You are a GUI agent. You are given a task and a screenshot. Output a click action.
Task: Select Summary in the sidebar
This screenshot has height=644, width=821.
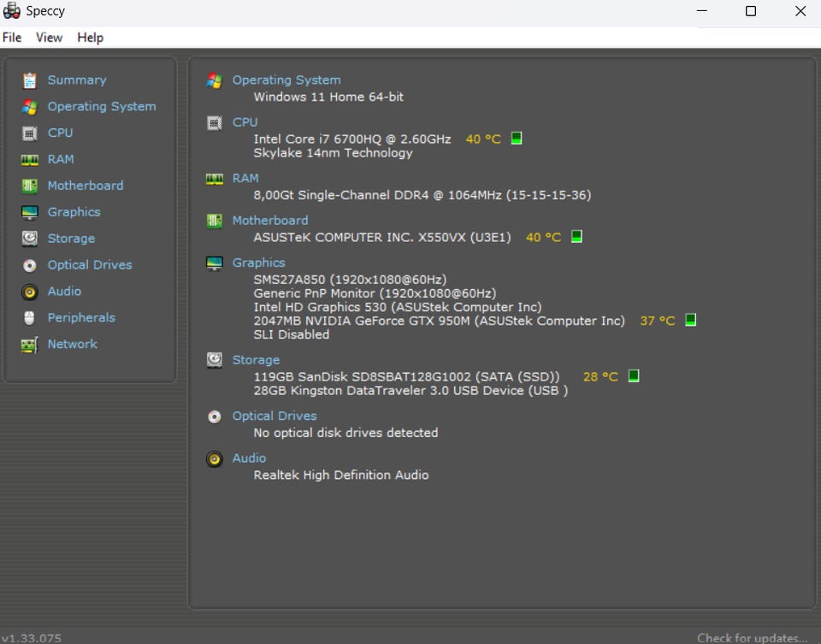click(77, 80)
